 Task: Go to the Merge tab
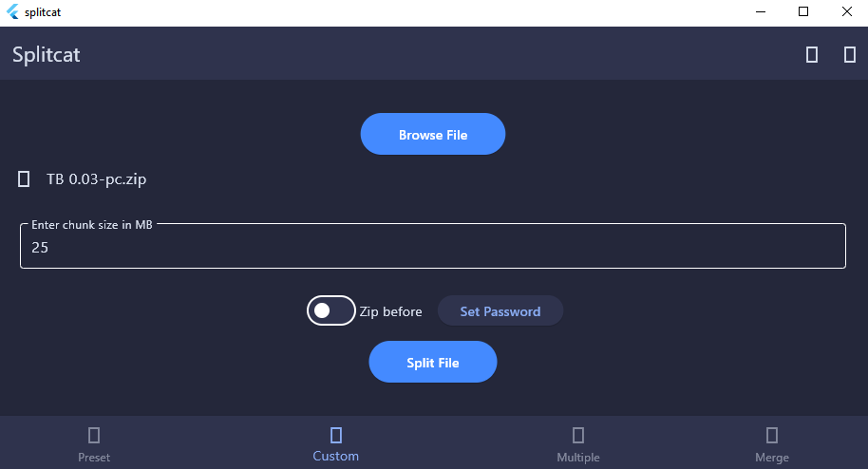[x=772, y=444]
